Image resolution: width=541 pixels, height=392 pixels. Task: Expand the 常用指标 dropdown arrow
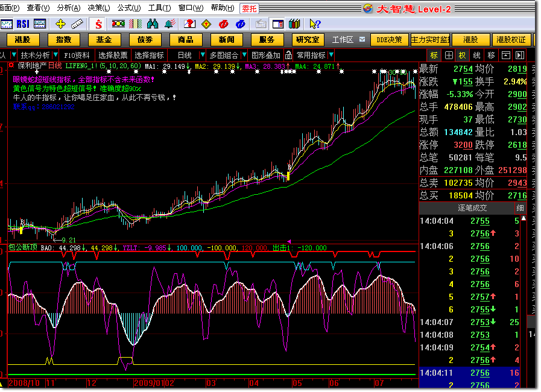[331, 55]
